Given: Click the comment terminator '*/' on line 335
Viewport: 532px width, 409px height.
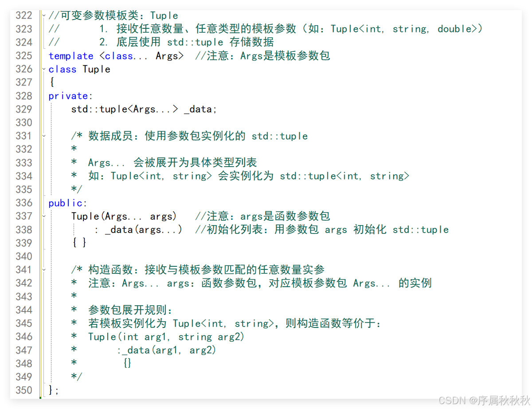Looking at the screenshot, I should point(77,190).
